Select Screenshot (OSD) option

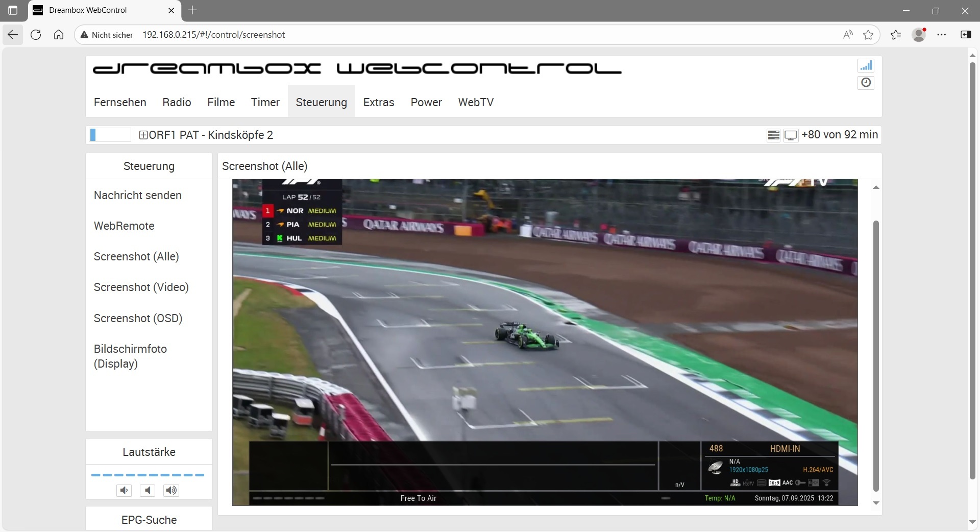(138, 319)
